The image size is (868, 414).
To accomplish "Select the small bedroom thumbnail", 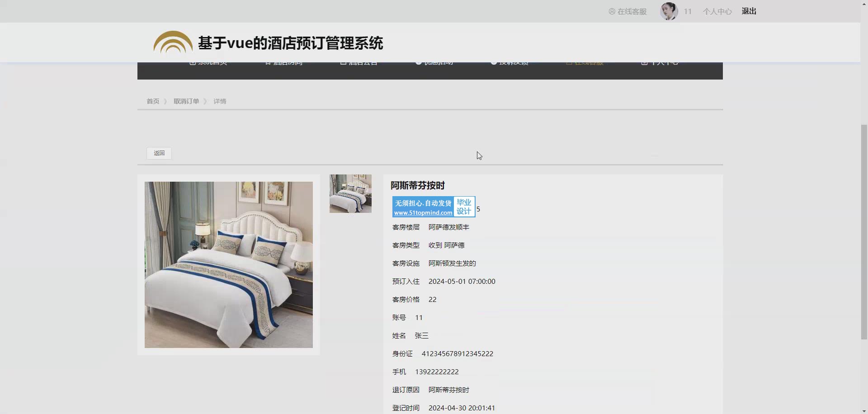I will tap(350, 193).
